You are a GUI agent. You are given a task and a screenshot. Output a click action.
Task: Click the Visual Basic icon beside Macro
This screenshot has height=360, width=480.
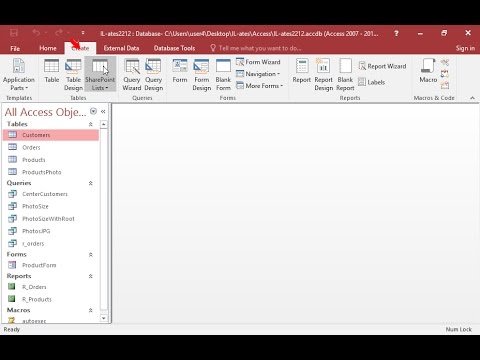tap(445, 86)
